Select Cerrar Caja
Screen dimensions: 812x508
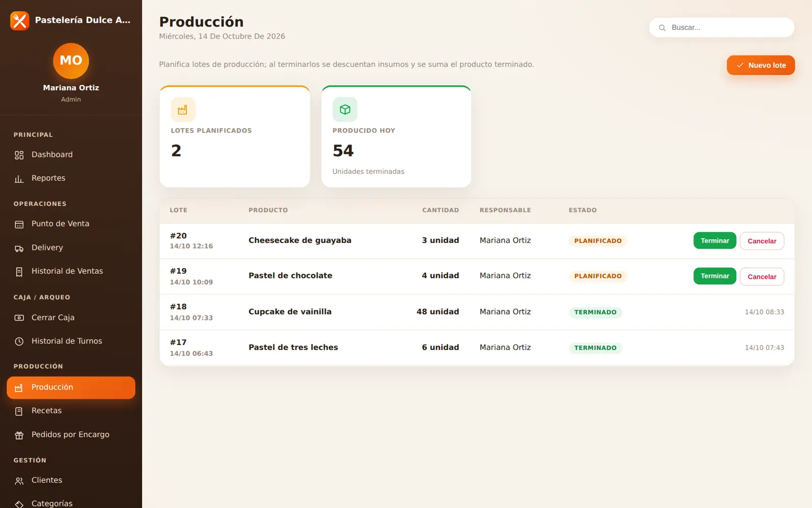pos(71,317)
